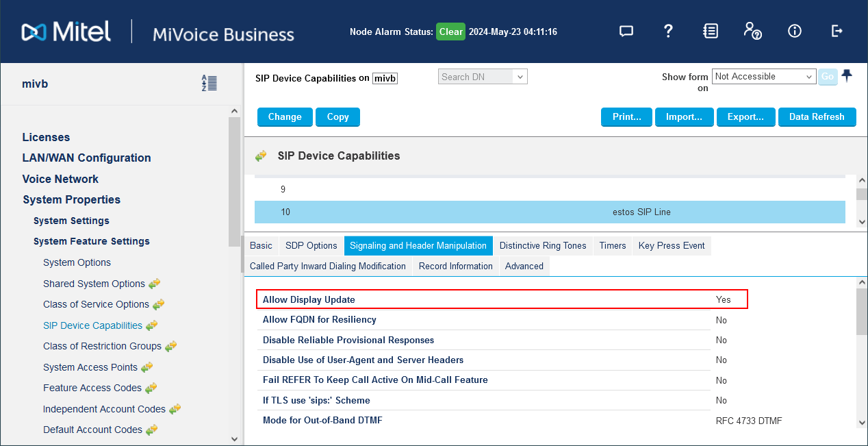Open the notes list icon in header
868x446 pixels.
711,32
